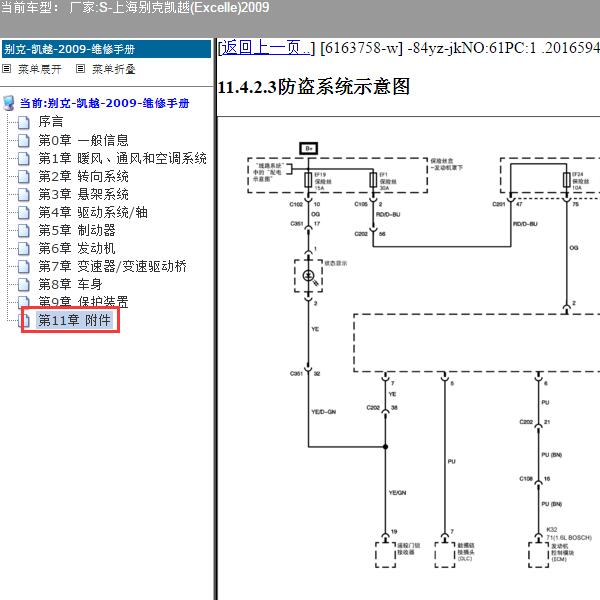Image resolution: width=600 pixels, height=600 pixels.
Task: Collapse all menus with 菜单折叠
Action: pyautogui.click(x=114, y=69)
